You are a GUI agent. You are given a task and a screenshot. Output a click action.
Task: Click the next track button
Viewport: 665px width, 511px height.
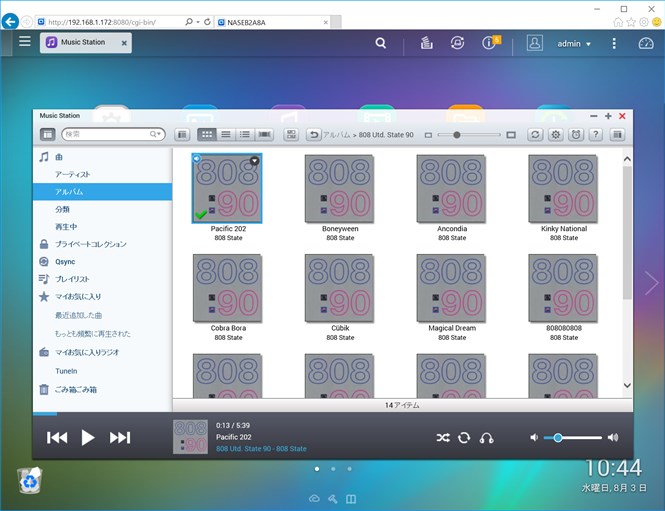point(120,438)
